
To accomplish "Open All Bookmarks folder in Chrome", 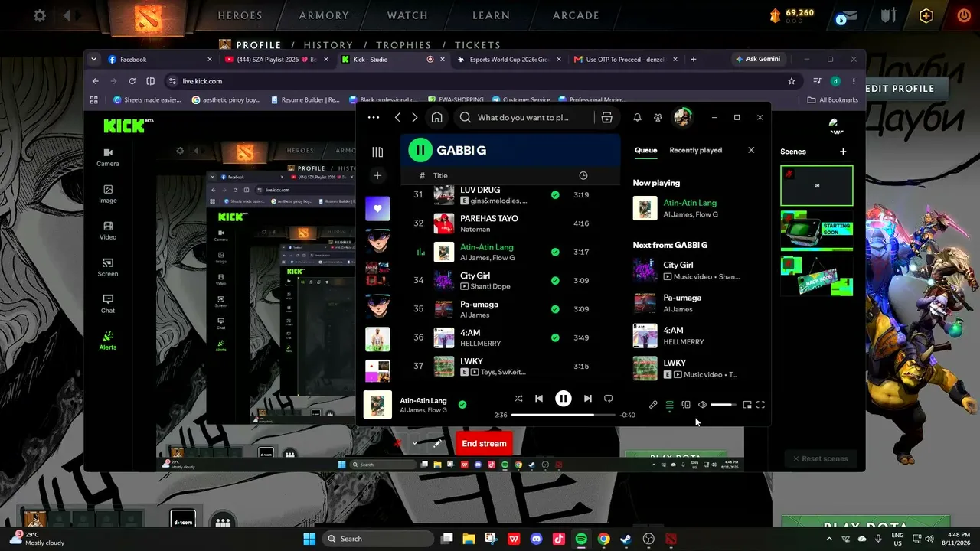I will (x=833, y=99).
